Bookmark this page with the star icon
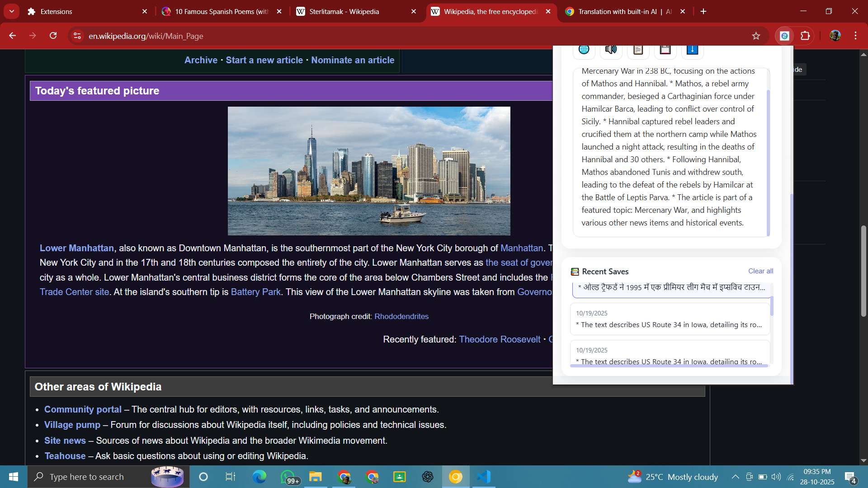The height and width of the screenshot is (488, 868). 756,36
